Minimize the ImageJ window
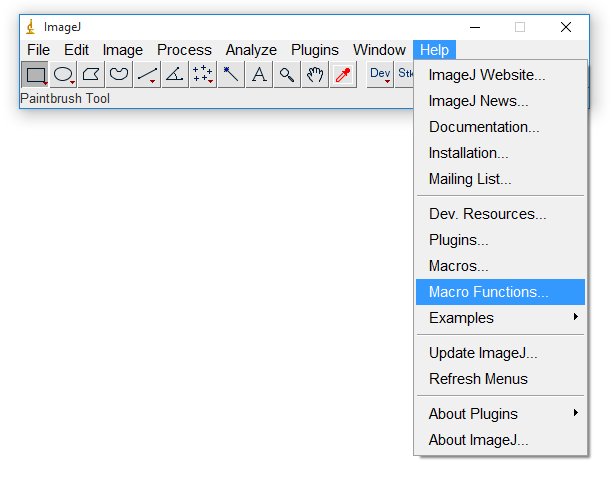Screen dimensions: 614x480 tap(475, 27)
